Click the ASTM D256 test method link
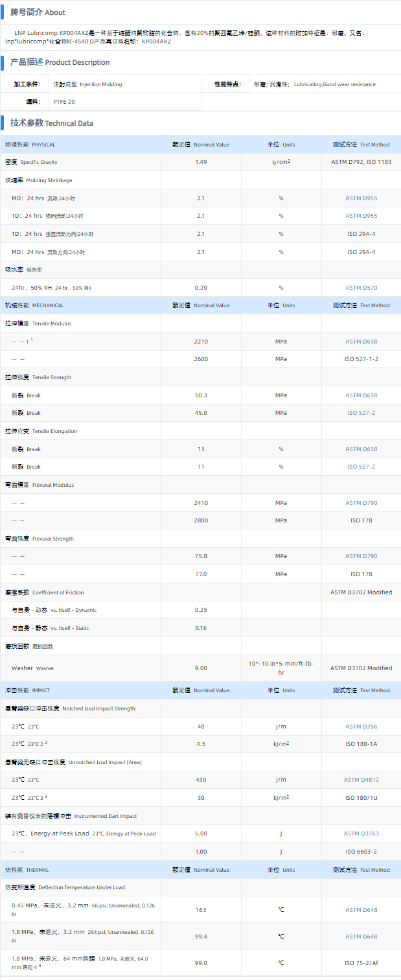 (x=361, y=727)
